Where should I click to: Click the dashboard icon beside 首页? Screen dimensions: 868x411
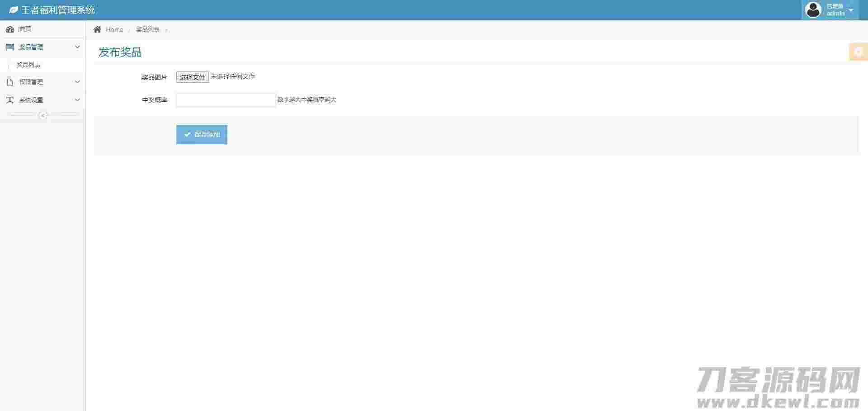coord(10,29)
